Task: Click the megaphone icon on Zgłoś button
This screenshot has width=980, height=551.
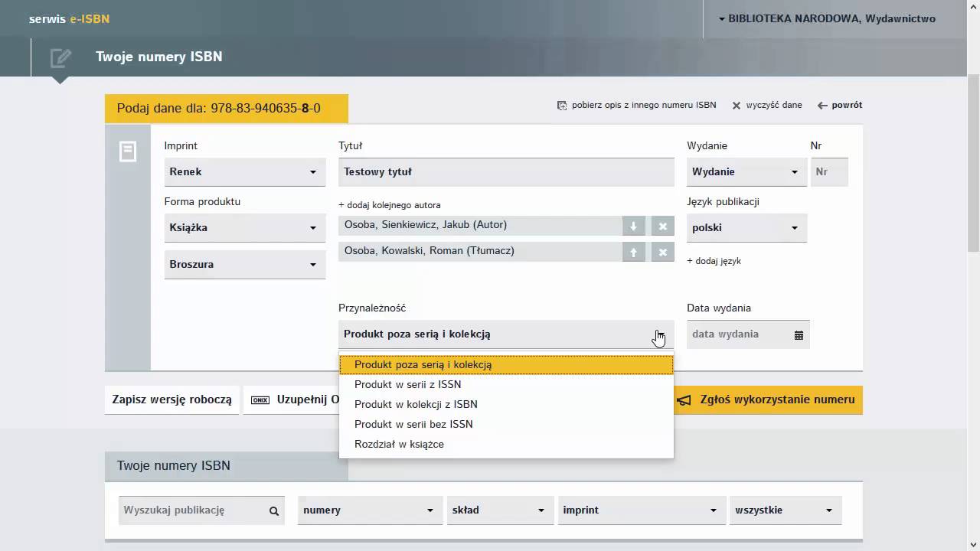Action: tap(684, 399)
